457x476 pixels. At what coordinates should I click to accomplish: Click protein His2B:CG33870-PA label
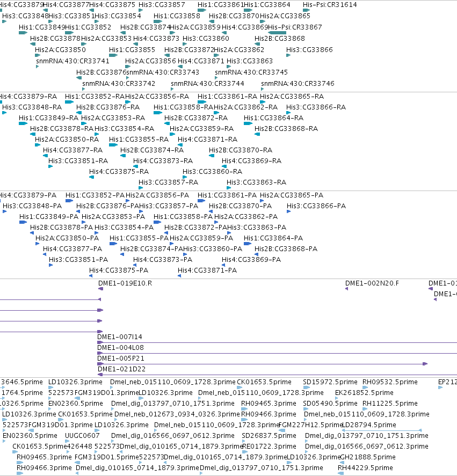[x=241, y=206]
